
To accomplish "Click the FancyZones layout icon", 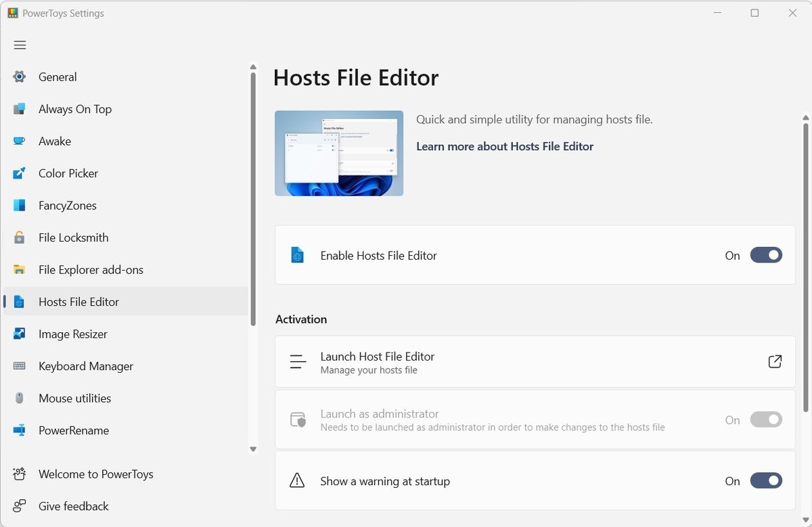I will (x=20, y=206).
